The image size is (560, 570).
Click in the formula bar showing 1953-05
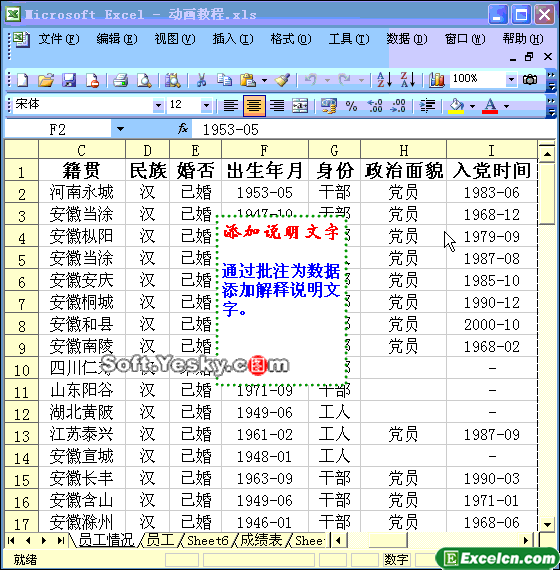coord(373,129)
